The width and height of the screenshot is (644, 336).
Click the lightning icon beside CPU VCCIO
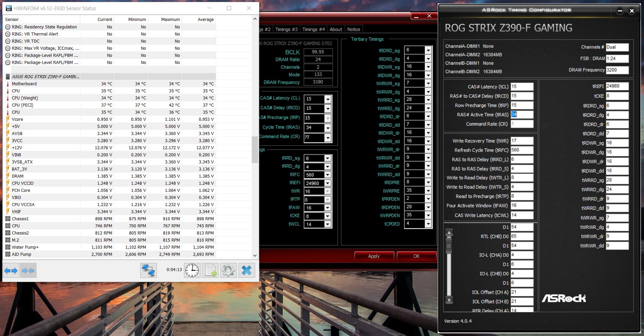8,183
